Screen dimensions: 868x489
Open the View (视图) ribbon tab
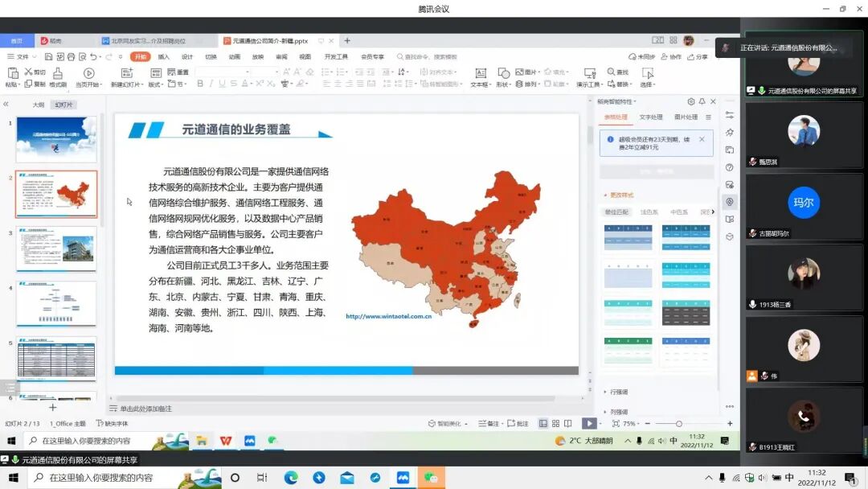305,56
